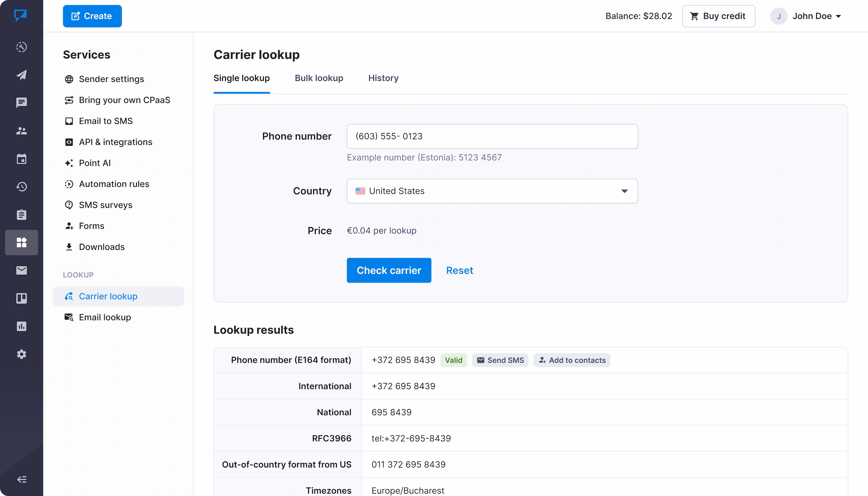Click the paper plane send icon in sidebar
Screen dimensions: 868x496
pos(21,75)
